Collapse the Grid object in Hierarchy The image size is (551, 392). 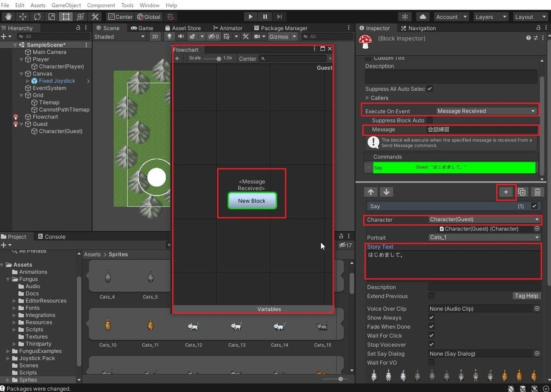[x=22, y=95]
